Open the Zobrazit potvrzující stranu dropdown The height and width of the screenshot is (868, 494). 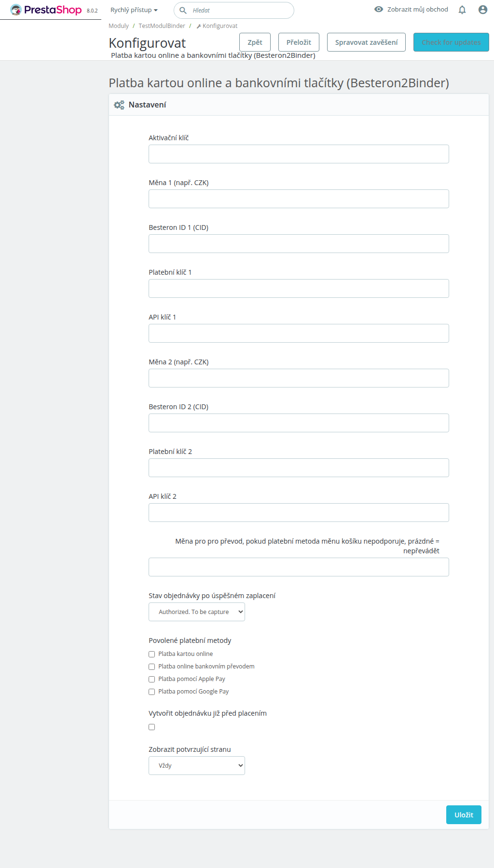tap(196, 765)
